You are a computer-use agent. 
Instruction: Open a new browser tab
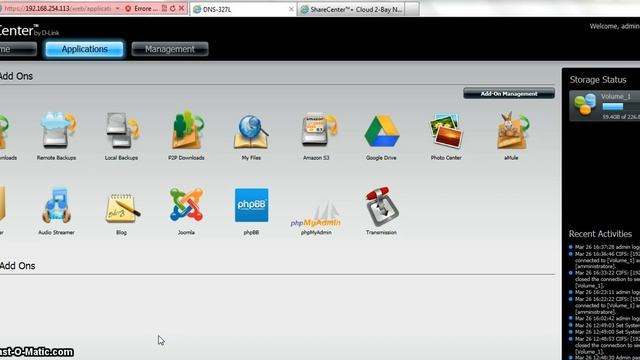pyautogui.click(x=412, y=9)
